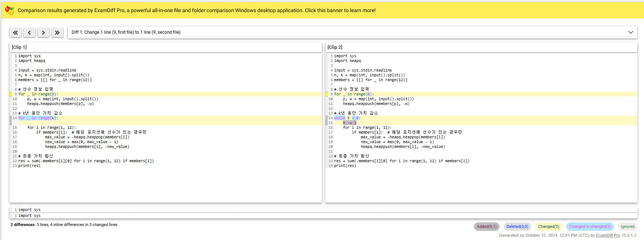Click the yellow change marker beside line 9 in Clip 1
644x240 pixels.
pyautogui.click(x=11, y=94)
